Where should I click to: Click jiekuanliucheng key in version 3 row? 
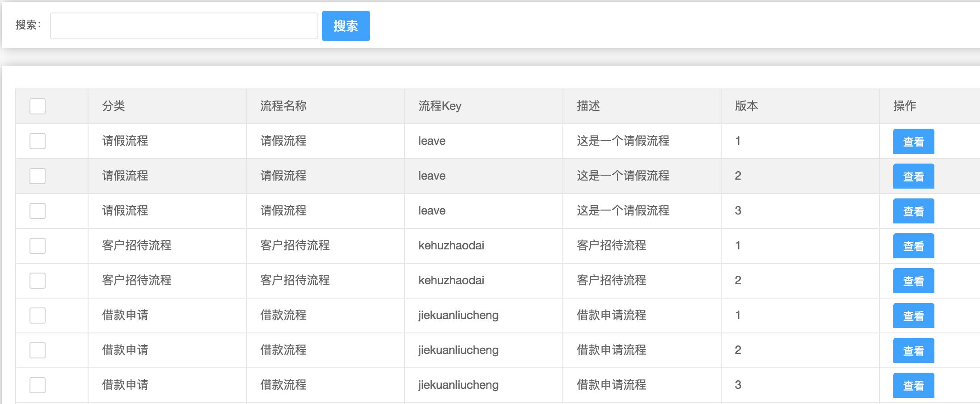[458, 385]
